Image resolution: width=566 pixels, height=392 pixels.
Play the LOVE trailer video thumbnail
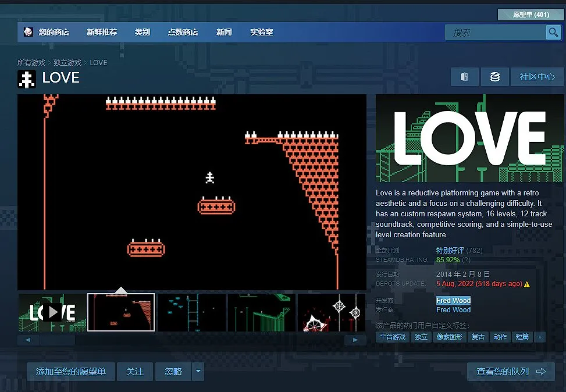point(52,312)
